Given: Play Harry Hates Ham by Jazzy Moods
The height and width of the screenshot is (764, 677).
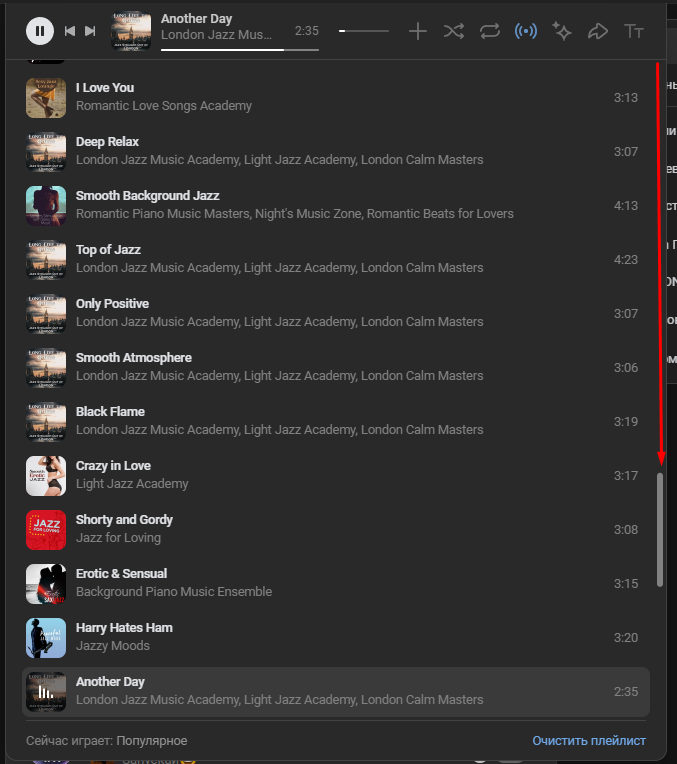Looking at the screenshot, I should [124, 628].
